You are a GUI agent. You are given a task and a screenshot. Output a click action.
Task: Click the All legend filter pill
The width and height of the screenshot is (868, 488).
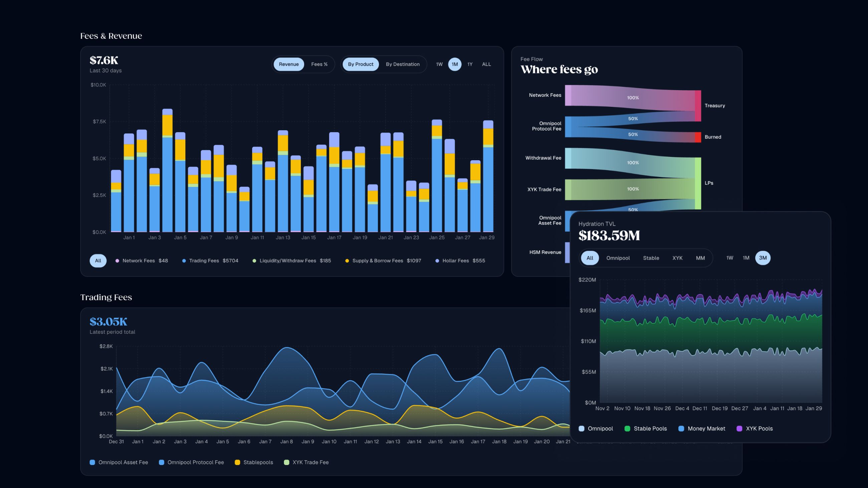pos(98,261)
